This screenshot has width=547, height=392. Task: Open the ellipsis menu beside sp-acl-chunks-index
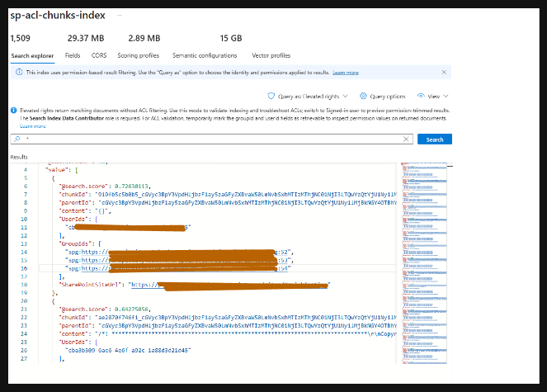pos(120,16)
